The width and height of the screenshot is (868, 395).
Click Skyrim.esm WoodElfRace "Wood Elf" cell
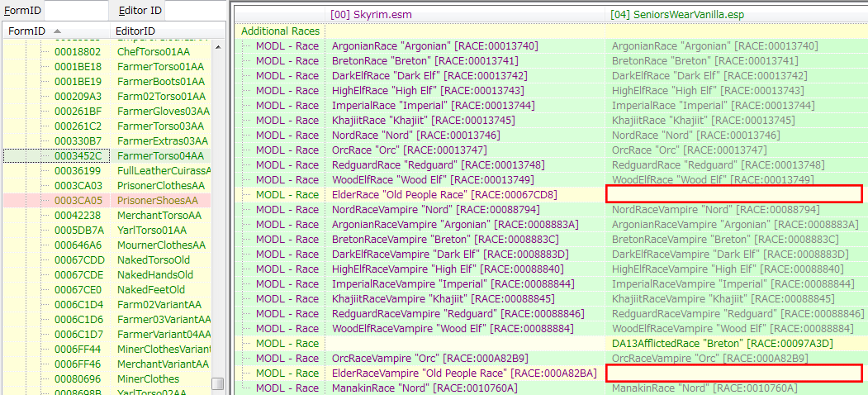point(433,180)
